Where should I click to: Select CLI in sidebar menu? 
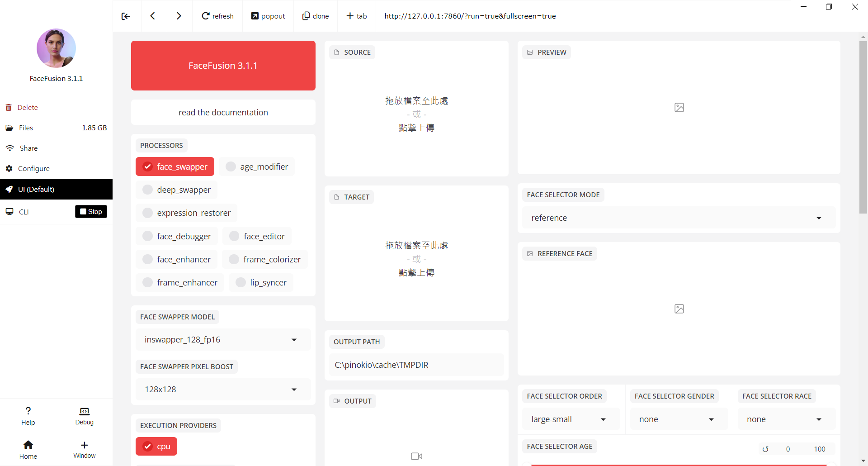point(24,212)
